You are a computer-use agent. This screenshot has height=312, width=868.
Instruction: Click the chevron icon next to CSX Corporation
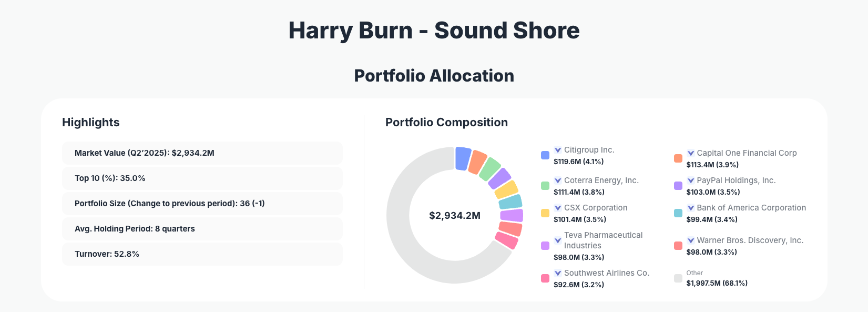coord(557,207)
